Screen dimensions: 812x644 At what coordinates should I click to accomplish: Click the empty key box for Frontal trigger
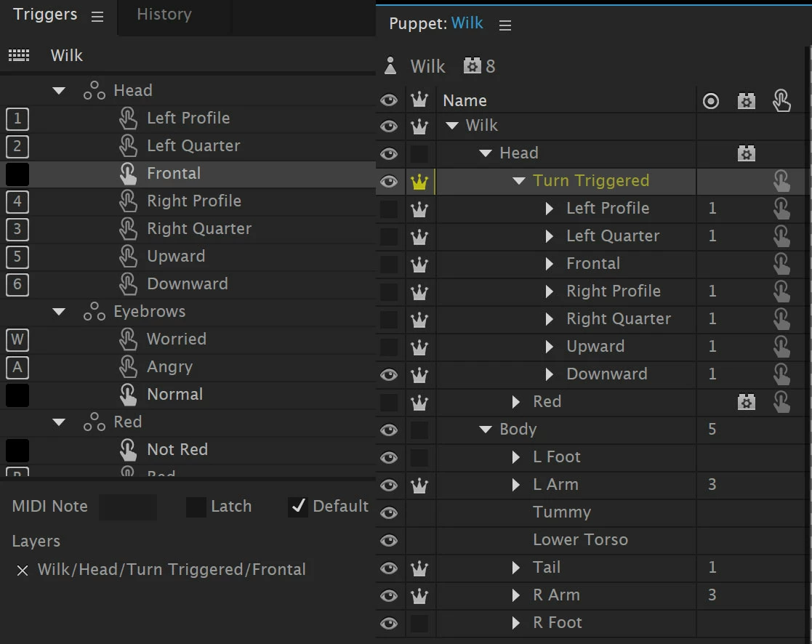[17, 174]
